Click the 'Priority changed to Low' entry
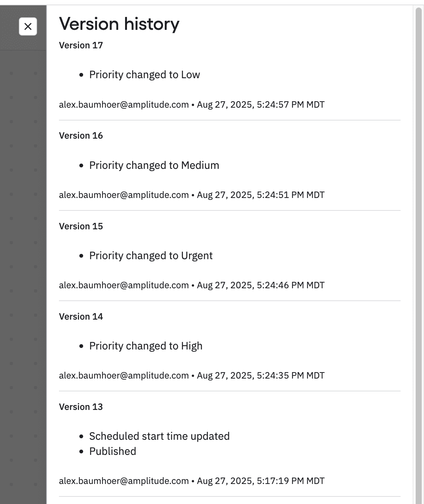Viewport: 424px width, 504px height. coord(144,75)
